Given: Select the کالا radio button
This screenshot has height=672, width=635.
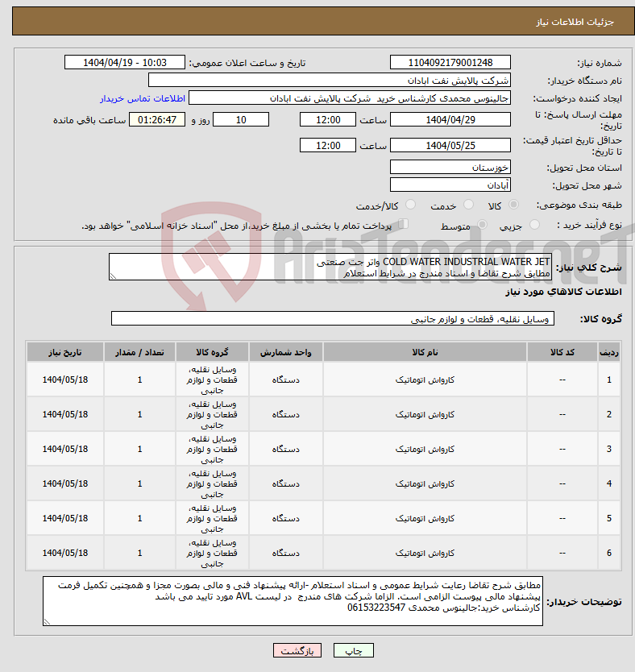Looking at the screenshot, I should (x=513, y=205).
